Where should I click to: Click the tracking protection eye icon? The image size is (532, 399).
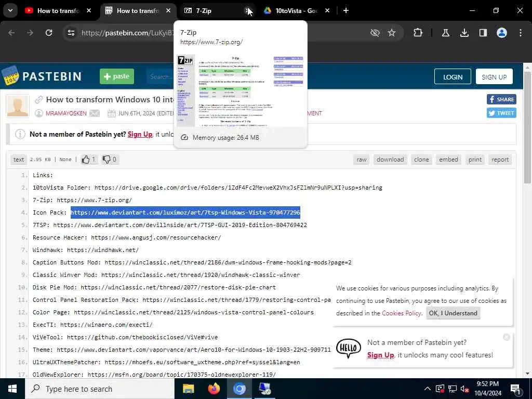[x=375, y=33]
